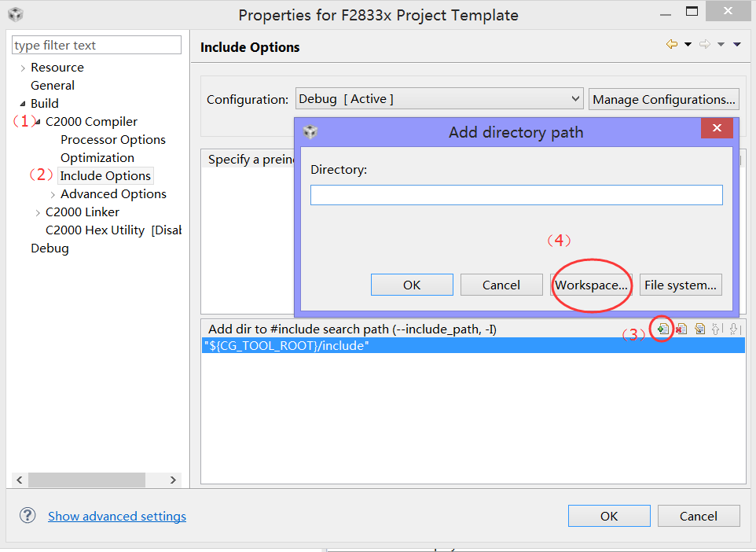Click the yellow back navigation arrow
Viewport: 756px width, 552px height.
[x=671, y=45]
